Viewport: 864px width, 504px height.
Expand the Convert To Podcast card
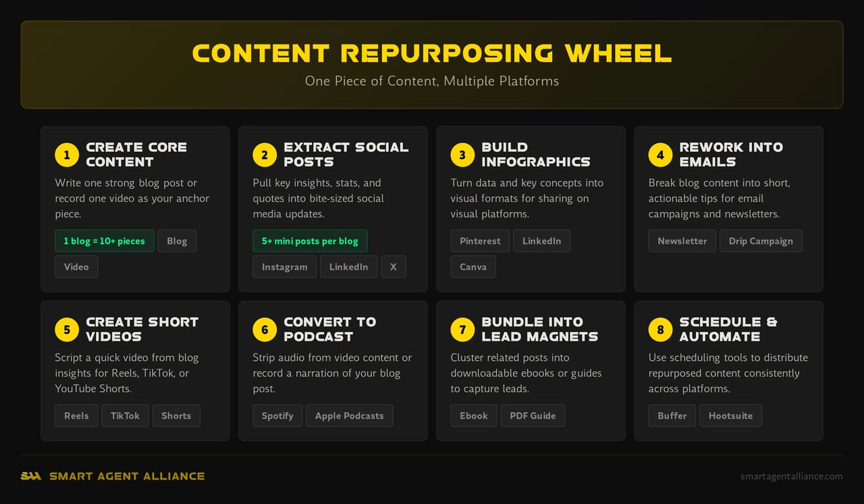(333, 371)
